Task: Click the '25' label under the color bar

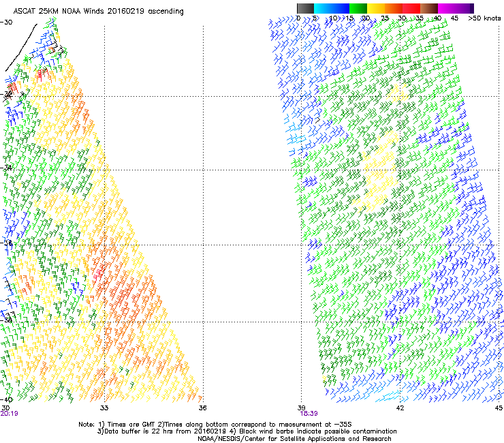Action: [385, 18]
